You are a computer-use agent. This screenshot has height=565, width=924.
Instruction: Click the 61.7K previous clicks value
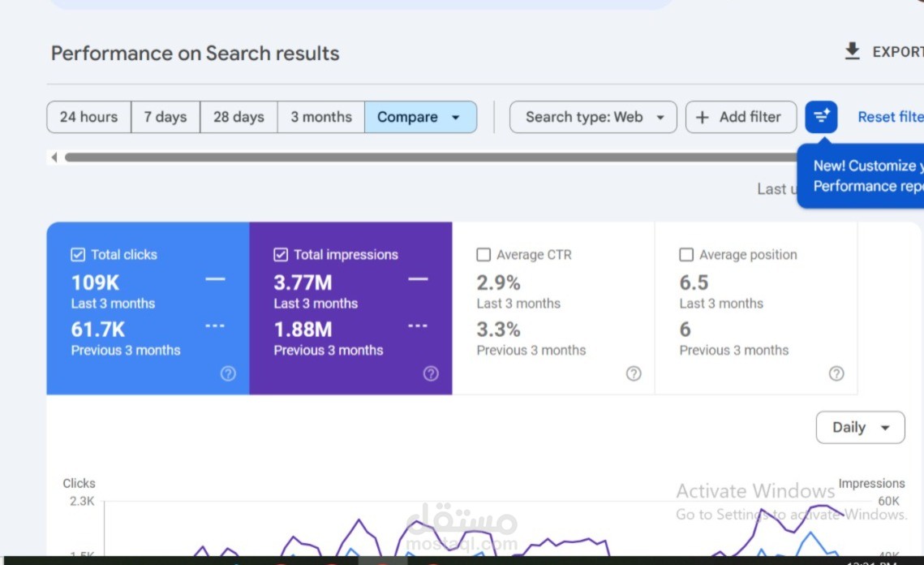[98, 329]
